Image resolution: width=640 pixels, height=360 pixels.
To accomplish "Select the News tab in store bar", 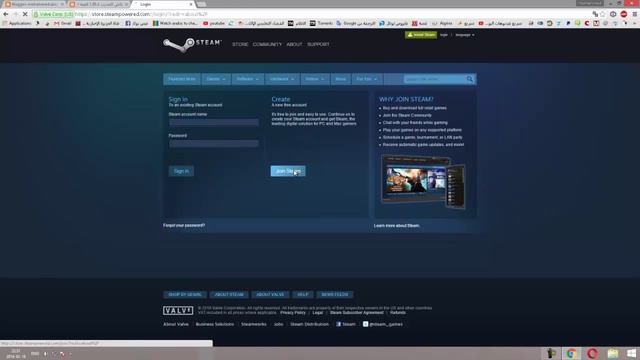I will 340,79.
